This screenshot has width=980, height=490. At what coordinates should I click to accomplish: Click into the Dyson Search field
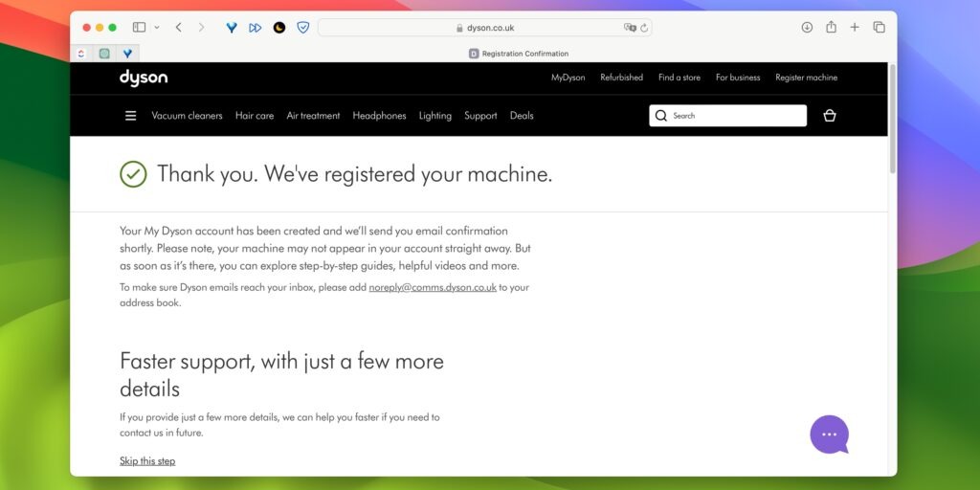[x=735, y=116]
